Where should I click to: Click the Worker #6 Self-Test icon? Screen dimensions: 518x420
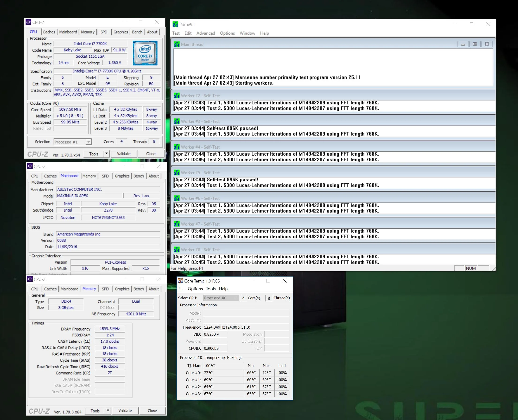click(x=177, y=198)
